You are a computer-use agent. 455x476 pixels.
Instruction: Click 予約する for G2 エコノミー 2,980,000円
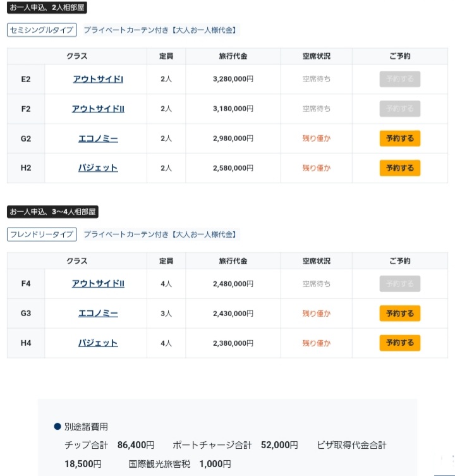coord(400,138)
